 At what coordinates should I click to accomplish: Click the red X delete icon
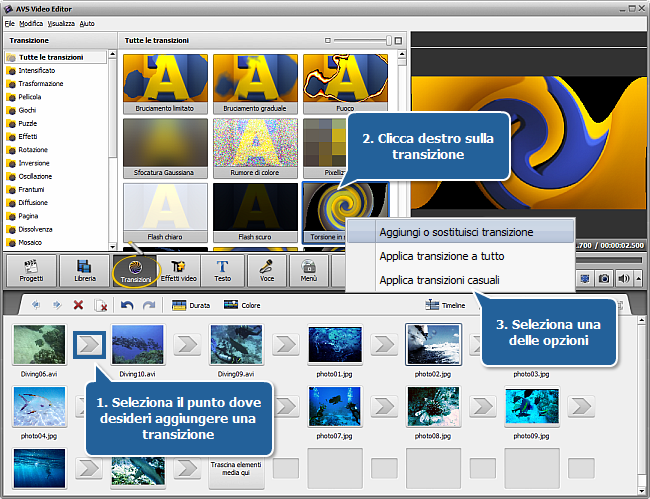(78, 305)
